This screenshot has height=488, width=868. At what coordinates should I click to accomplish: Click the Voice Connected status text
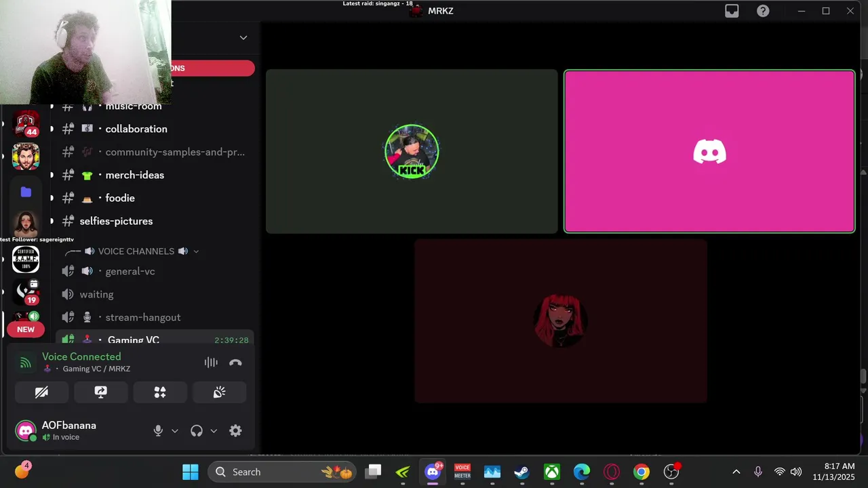81,357
